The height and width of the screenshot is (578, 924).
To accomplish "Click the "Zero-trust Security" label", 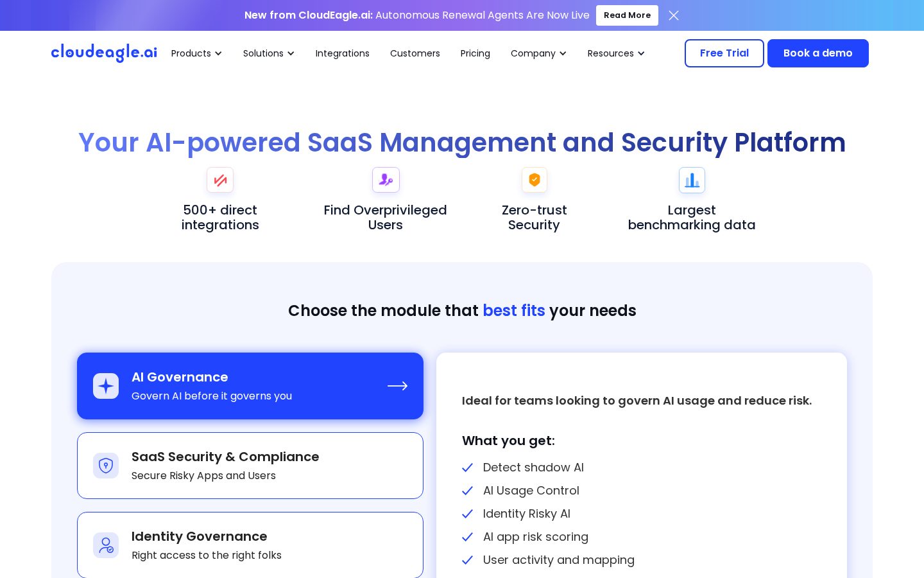I will click(x=535, y=218).
